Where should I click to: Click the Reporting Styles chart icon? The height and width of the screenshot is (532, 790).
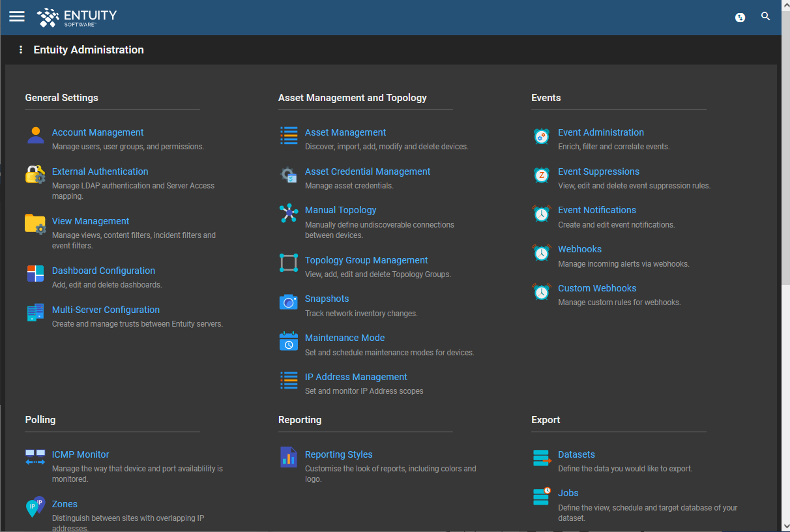coord(289,457)
